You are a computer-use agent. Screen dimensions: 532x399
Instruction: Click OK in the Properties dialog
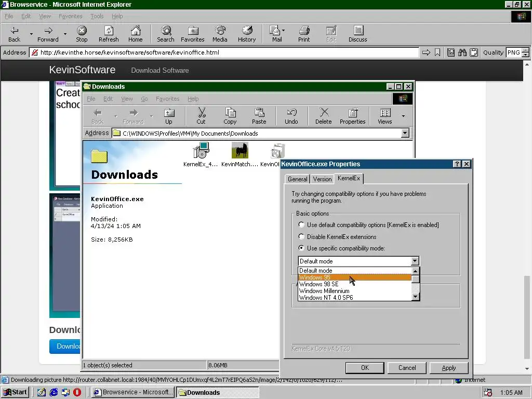pyautogui.click(x=365, y=368)
